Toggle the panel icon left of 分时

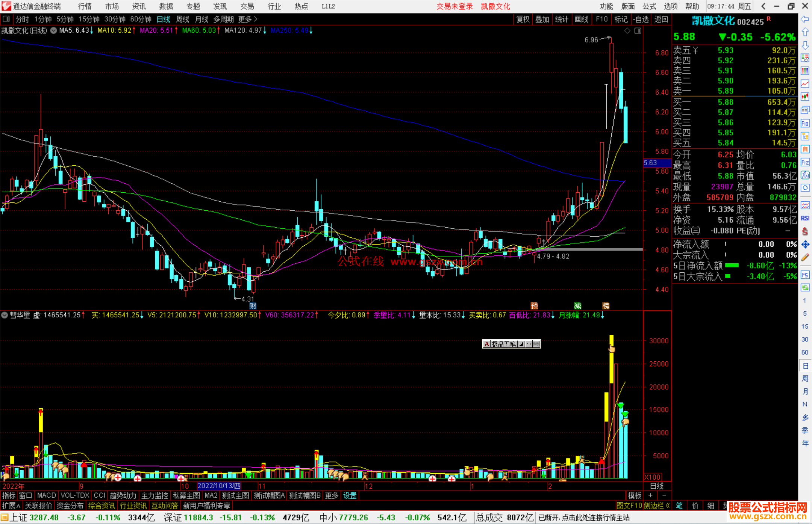point(6,19)
